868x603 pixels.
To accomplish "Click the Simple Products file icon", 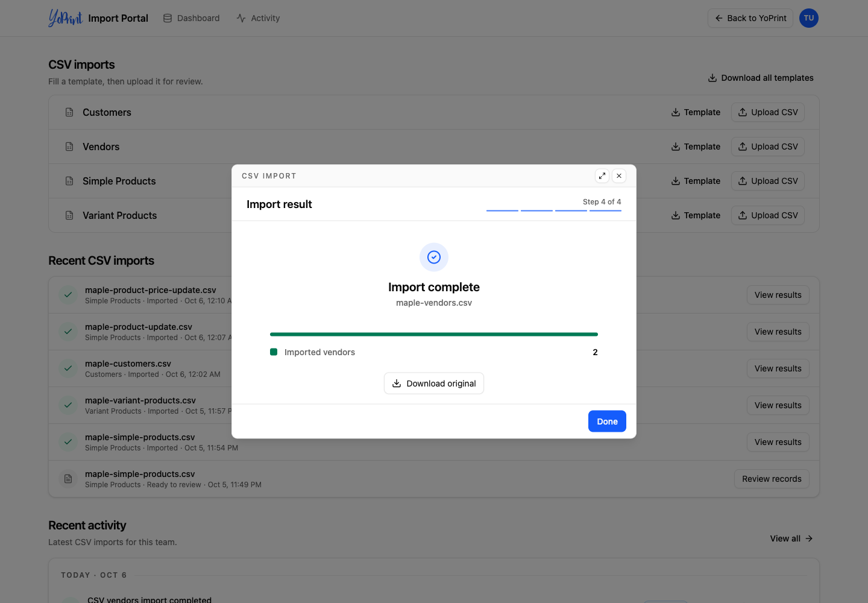I will (69, 181).
